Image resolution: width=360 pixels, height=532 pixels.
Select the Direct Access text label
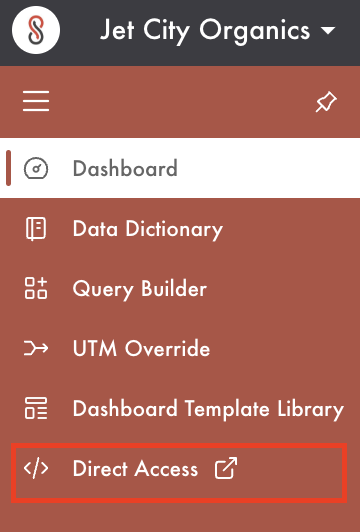coord(135,469)
